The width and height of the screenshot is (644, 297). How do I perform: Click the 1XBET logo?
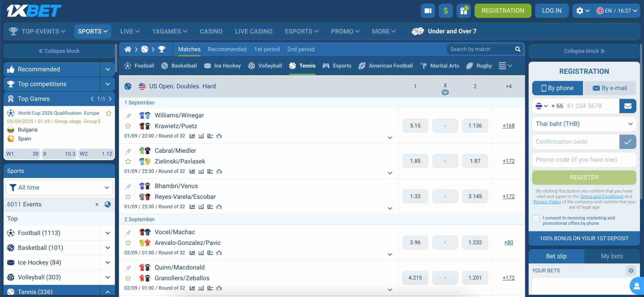point(34,11)
